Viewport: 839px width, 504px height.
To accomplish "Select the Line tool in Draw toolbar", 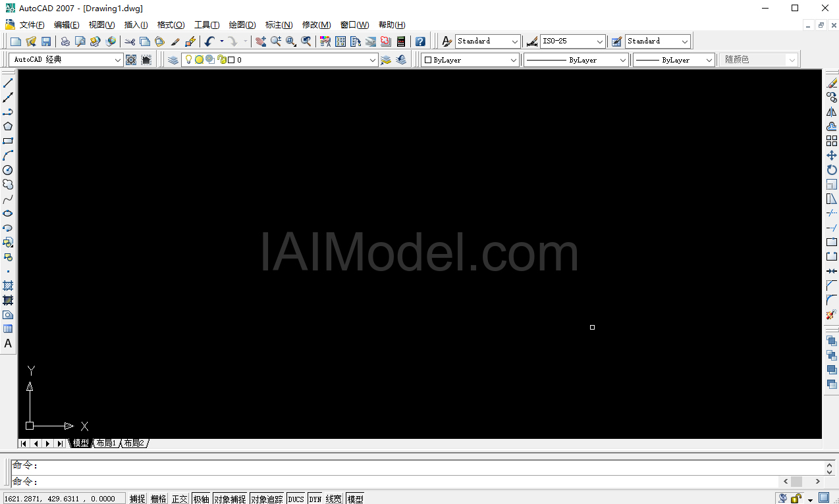I will click(8, 83).
